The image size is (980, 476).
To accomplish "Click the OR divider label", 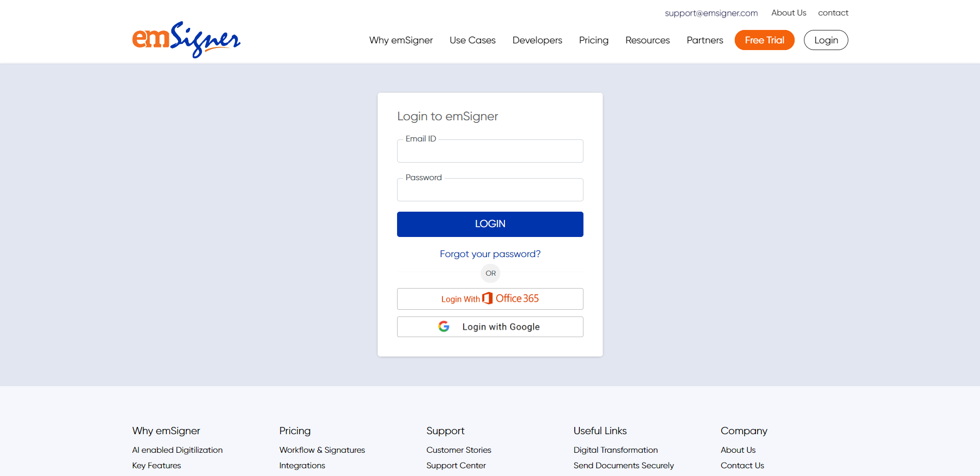I will tap(491, 273).
